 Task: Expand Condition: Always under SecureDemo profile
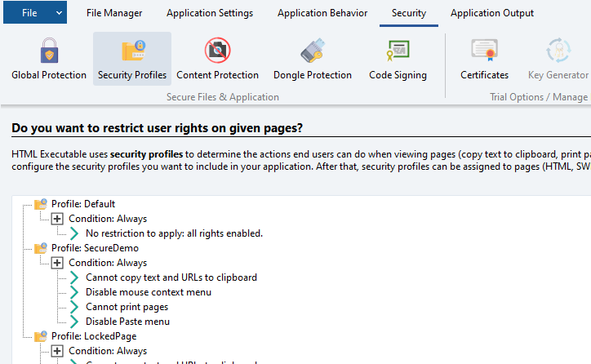pos(57,263)
